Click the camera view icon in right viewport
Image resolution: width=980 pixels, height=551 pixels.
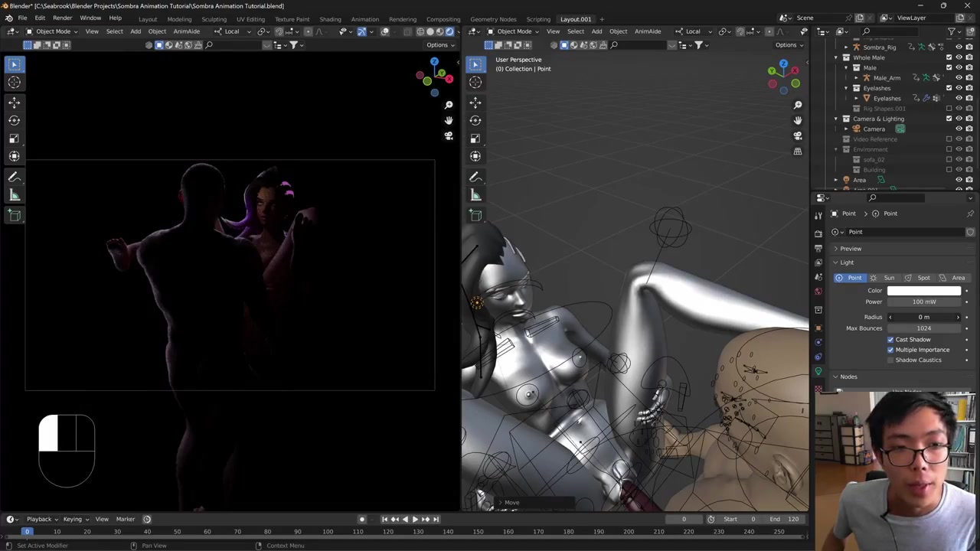798,135
